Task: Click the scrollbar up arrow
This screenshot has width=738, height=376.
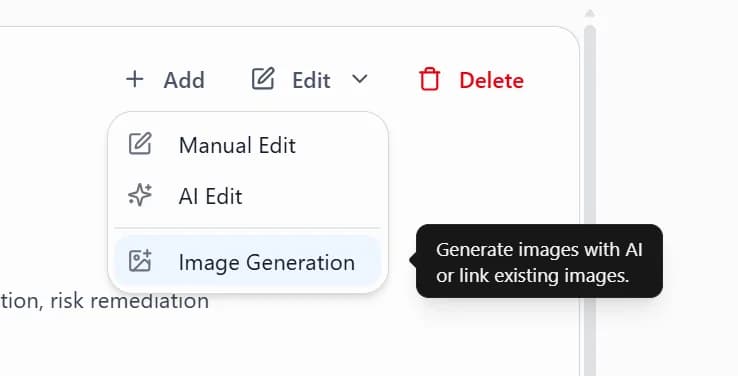Action: 590,13
